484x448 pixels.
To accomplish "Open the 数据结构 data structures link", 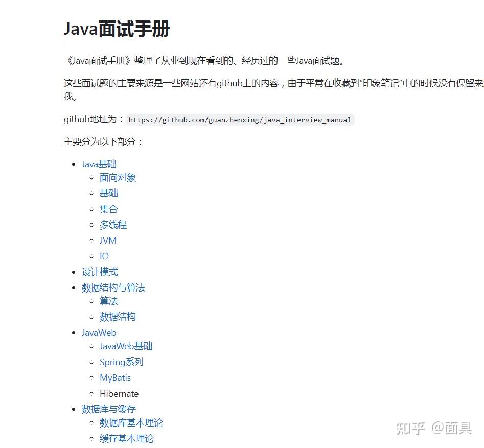I will tap(117, 317).
